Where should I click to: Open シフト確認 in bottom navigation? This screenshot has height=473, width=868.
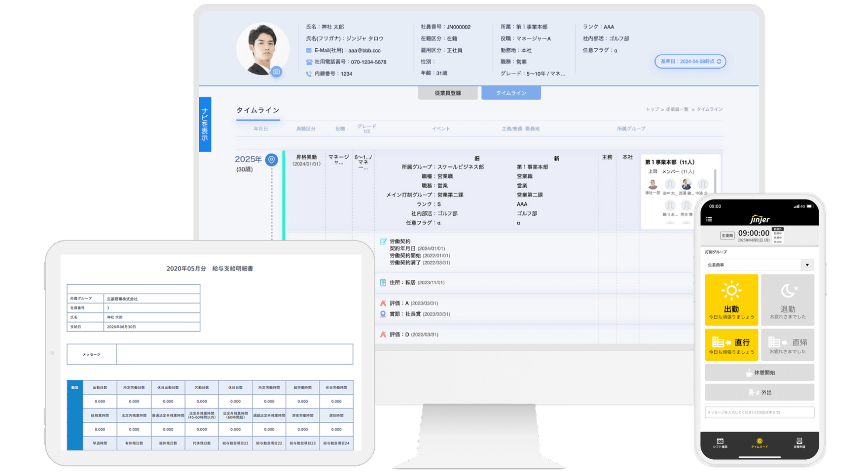tap(720, 442)
